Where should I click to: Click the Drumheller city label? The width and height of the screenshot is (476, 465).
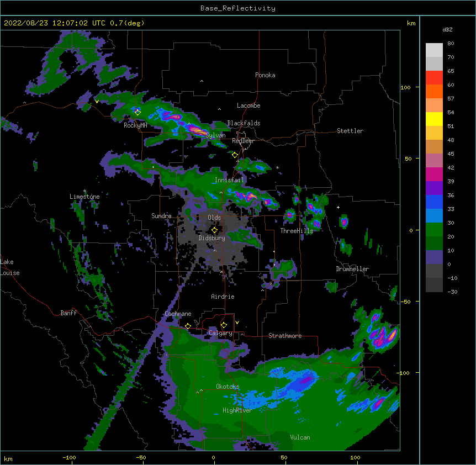tap(352, 269)
